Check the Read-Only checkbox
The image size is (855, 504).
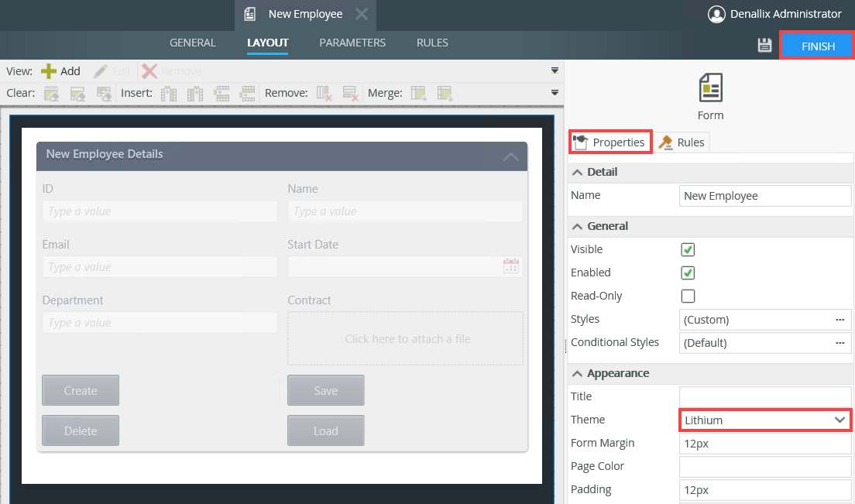point(687,296)
